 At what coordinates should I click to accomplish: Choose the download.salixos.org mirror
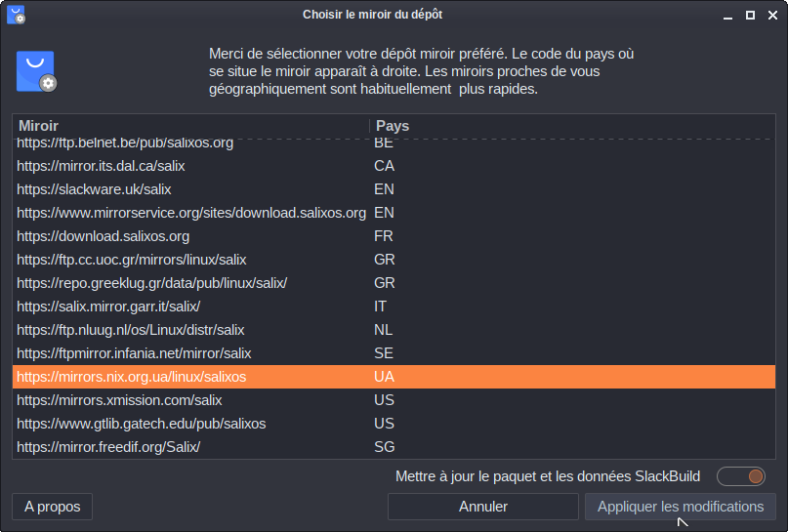coord(104,236)
